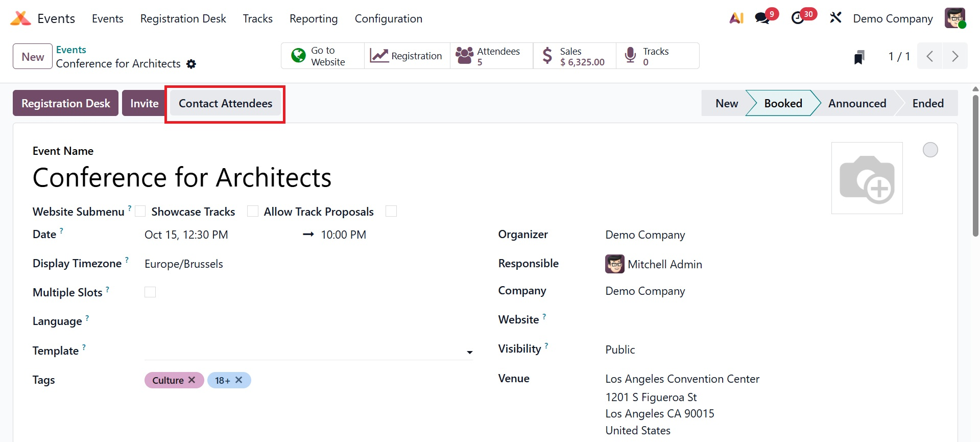This screenshot has height=442, width=980.
Task: Open the chat messages icon
Action: point(762,18)
